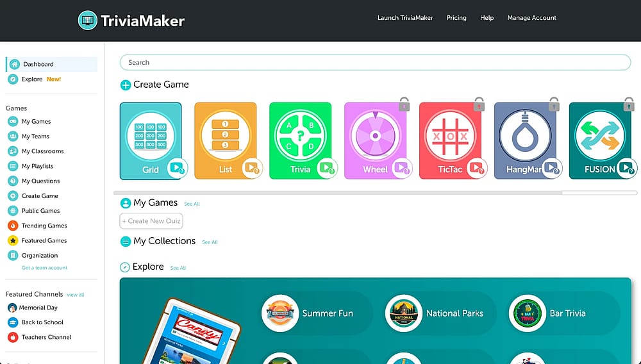
Task: Select the Grid game type card
Action: coord(151,141)
